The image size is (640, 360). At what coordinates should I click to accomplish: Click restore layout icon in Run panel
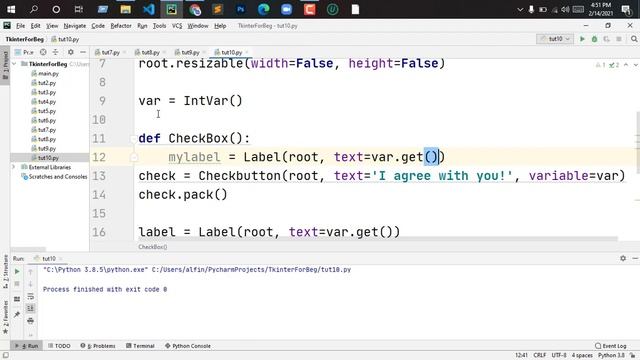[17, 299]
